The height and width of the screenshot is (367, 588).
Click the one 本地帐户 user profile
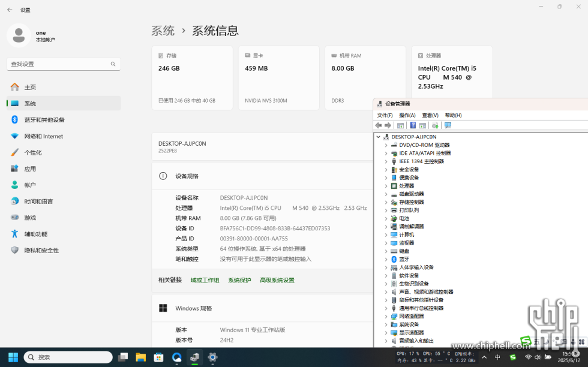[31, 35]
